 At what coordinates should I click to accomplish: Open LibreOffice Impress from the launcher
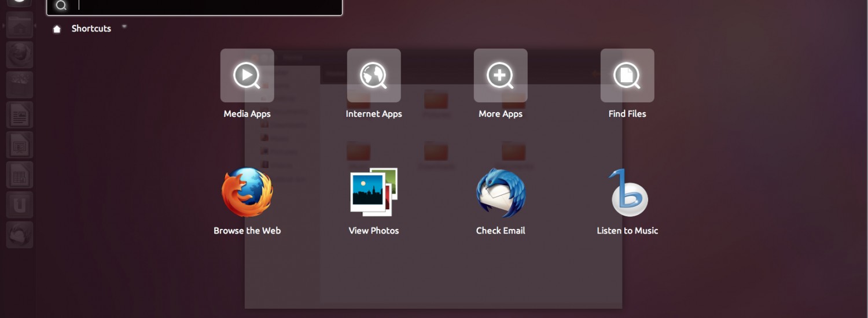coord(20,146)
